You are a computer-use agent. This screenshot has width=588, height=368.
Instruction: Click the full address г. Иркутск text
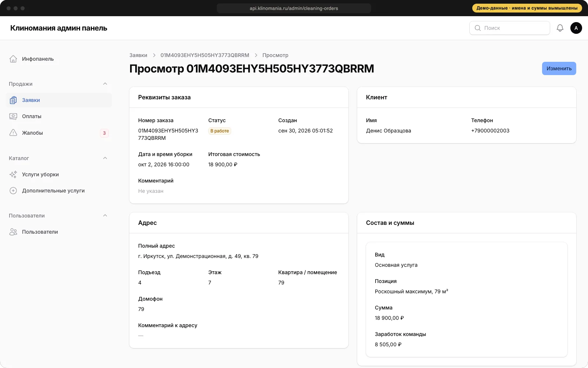198,256
